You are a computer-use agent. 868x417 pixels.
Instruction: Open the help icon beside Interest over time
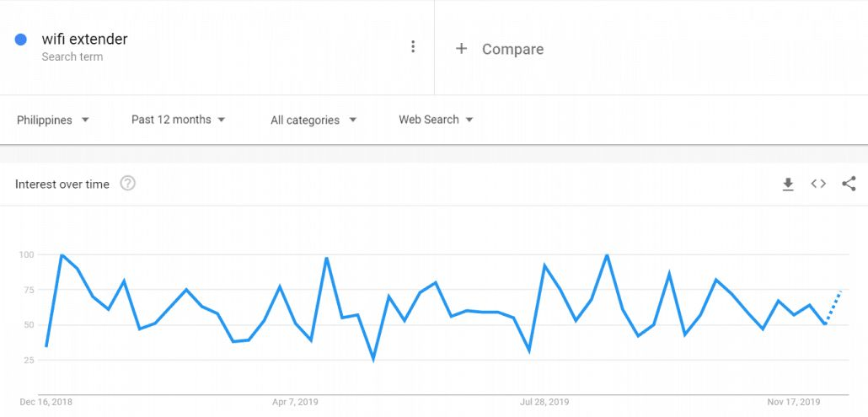[128, 184]
